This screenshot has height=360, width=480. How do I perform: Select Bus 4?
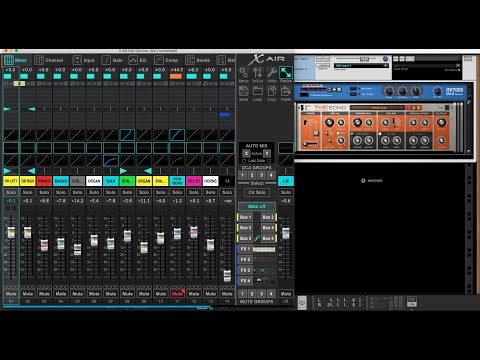(x=268, y=228)
